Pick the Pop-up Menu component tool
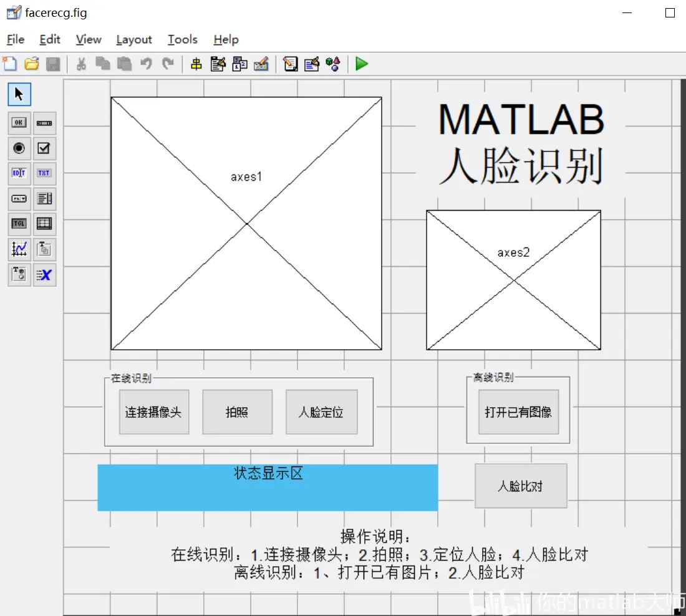686x616 pixels. (19, 199)
